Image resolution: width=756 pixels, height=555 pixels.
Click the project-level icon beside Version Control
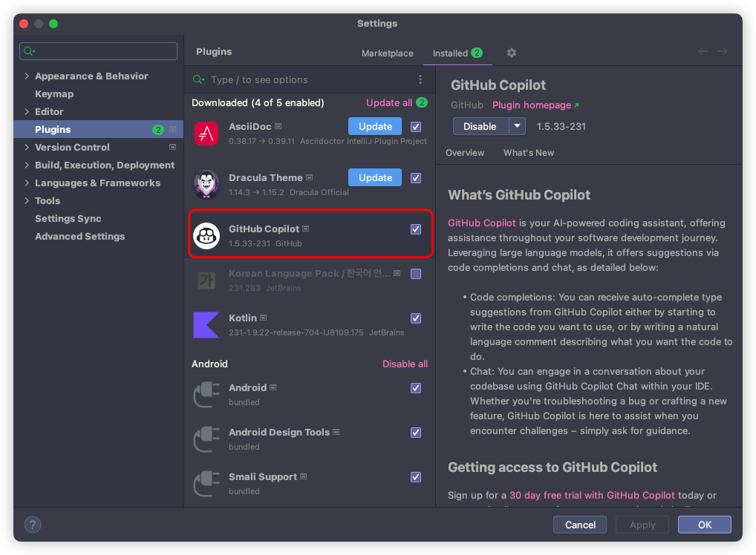click(x=172, y=147)
